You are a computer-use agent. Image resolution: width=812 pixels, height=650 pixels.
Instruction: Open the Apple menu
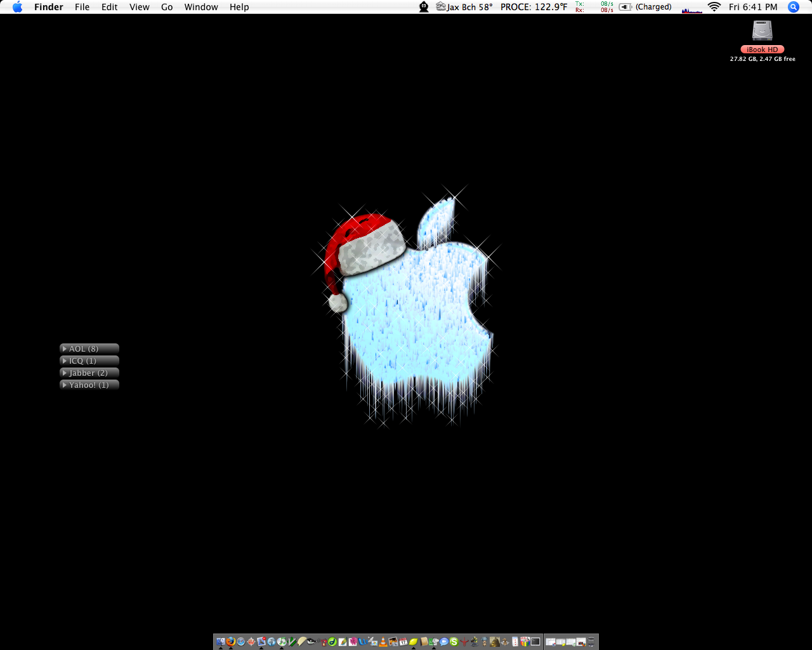point(17,7)
